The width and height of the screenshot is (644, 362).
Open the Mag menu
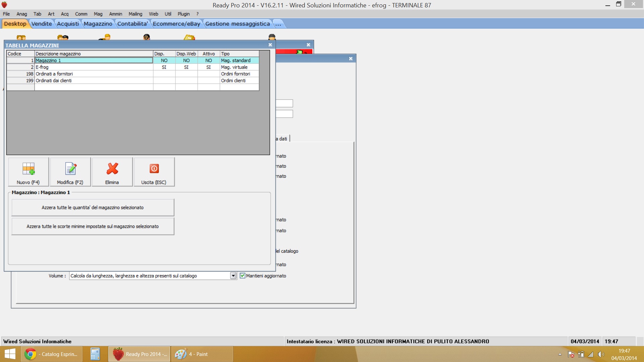coord(98,14)
